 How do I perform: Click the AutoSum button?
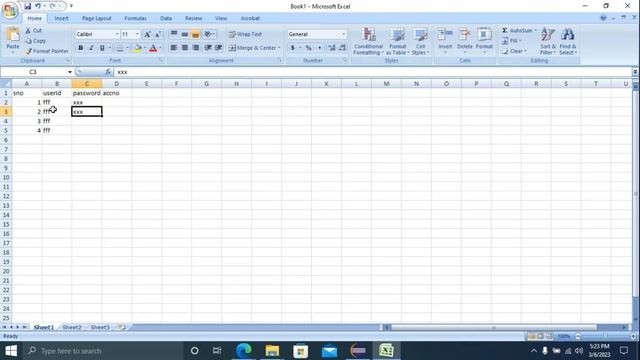[x=517, y=31]
